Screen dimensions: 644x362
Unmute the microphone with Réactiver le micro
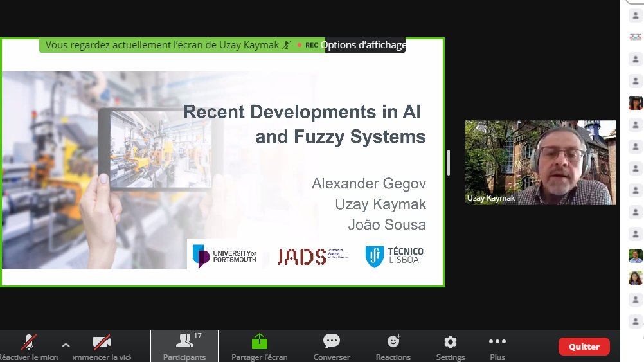click(x=28, y=347)
